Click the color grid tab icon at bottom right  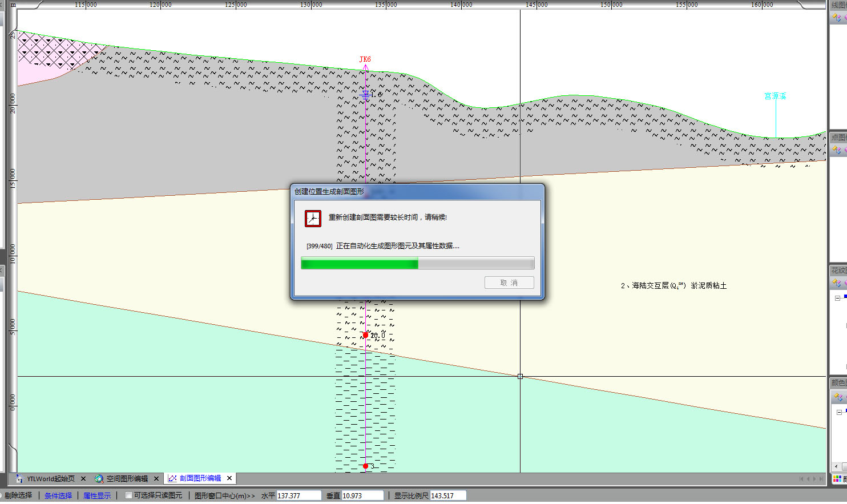(837, 479)
